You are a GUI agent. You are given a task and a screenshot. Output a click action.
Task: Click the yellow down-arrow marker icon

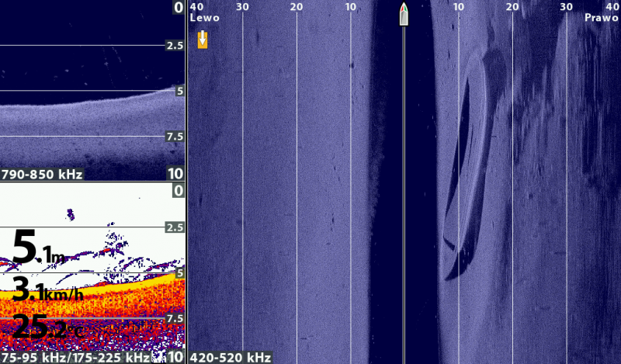click(203, 40)
